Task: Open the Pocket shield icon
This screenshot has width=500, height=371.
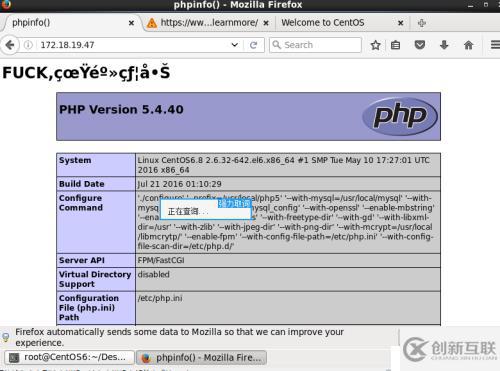Action: 420,44
